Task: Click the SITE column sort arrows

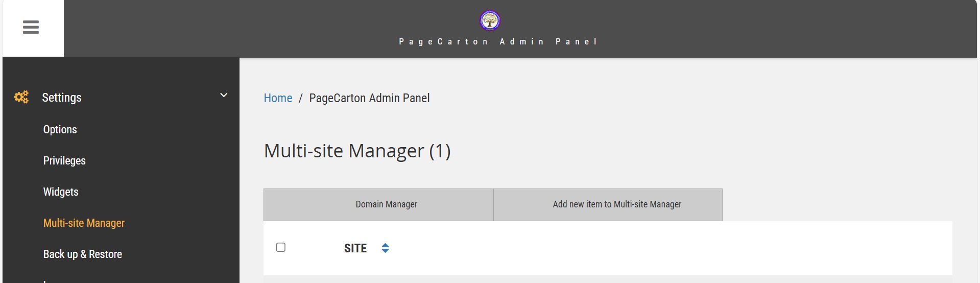Action: click(385, 248)
